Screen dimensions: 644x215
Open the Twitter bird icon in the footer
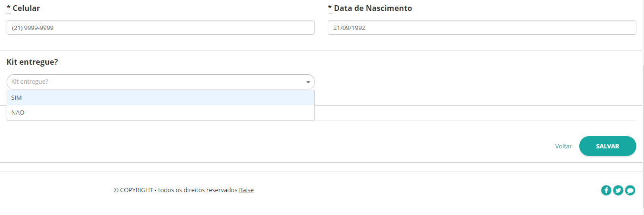[x=618, y=190]
